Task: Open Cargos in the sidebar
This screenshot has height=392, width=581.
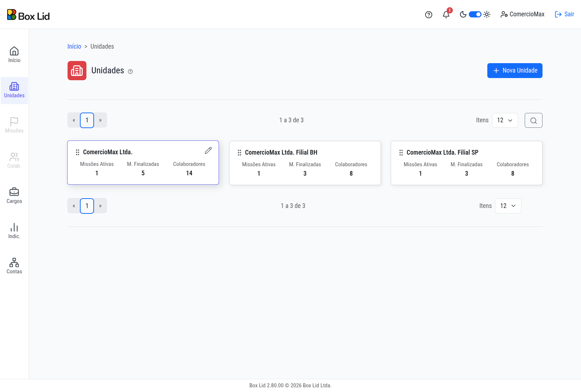Action: pyautogui.click(x=14, y=196)
